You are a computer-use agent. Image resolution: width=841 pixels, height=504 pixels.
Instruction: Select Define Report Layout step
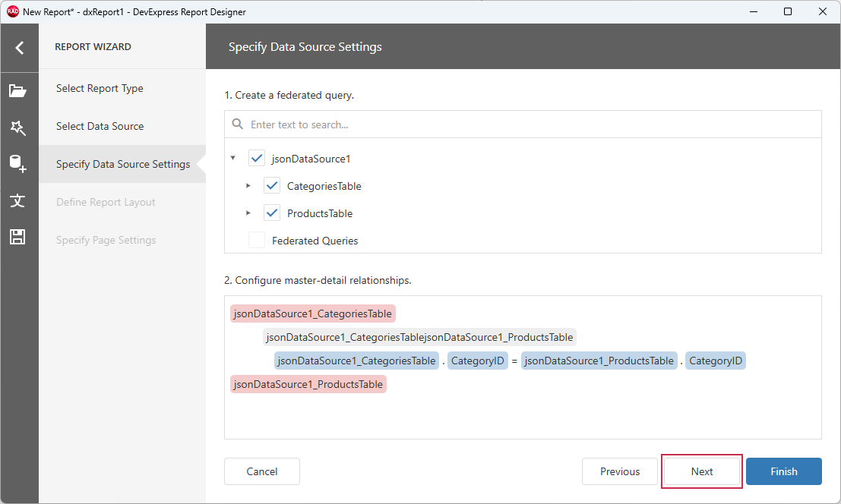click(122, 202)
